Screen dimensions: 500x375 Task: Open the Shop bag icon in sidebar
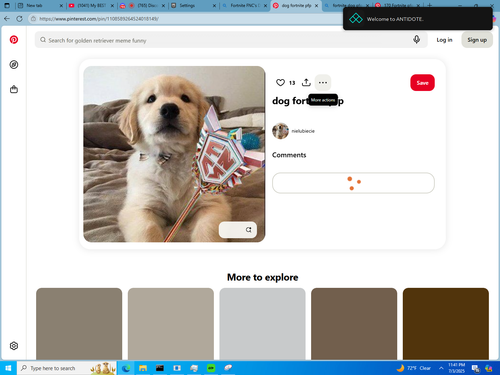(14, 89)
